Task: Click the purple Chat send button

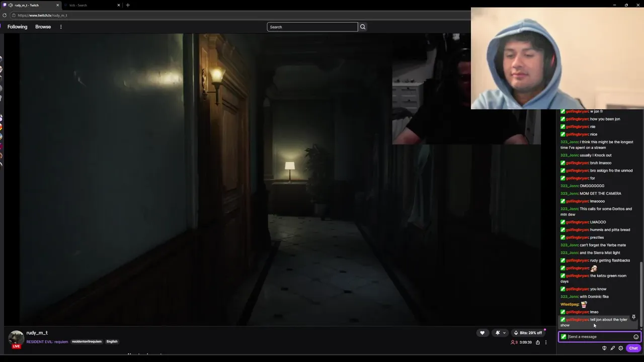Action: pos(633,348)
